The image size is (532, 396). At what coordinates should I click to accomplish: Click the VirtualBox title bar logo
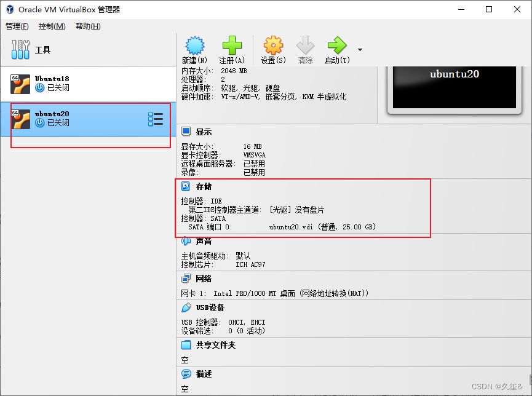10,9
